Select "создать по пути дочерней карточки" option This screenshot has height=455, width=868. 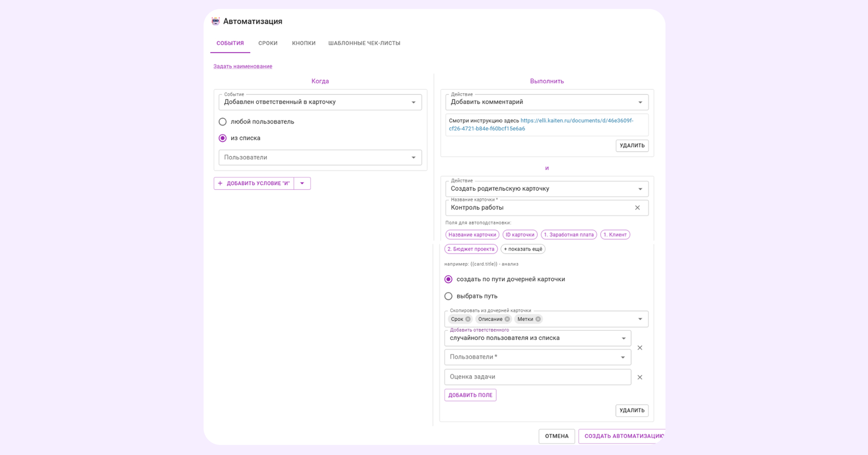pyautogui.click(x=448, y=279)
